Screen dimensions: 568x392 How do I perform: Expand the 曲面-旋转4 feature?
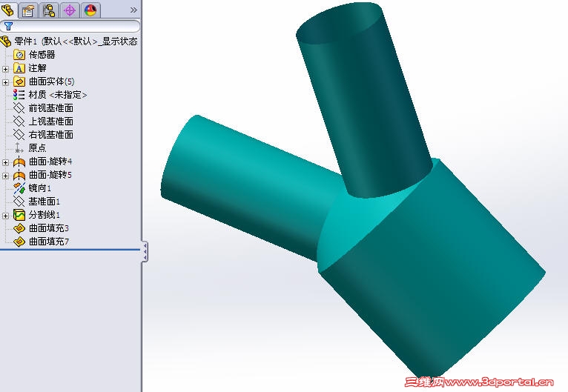(x=5, y=162)
